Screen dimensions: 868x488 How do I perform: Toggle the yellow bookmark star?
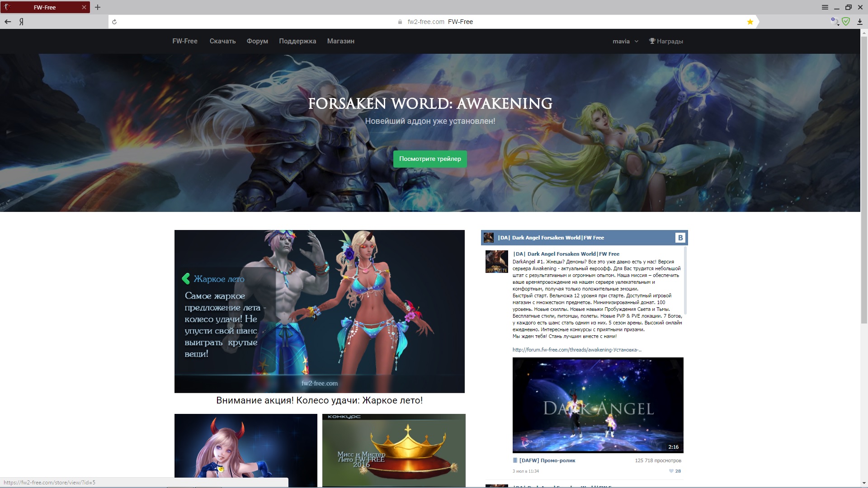(x=750, y=22)
